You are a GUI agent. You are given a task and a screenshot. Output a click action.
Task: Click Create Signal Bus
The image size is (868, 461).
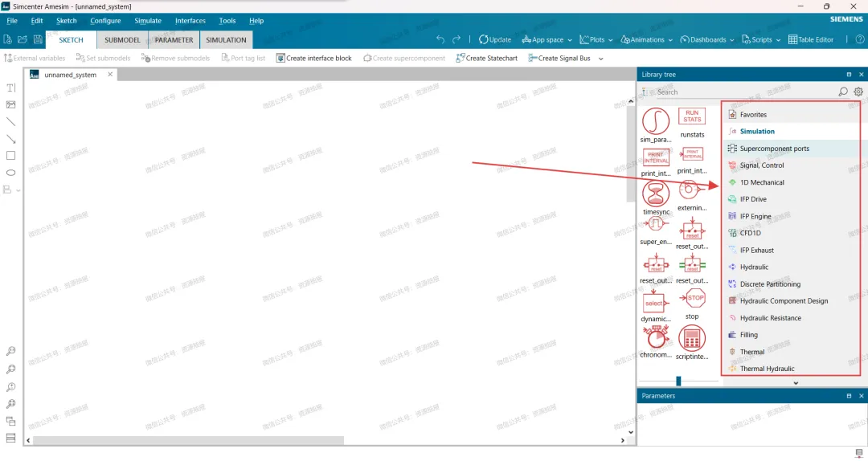[559, 58]
